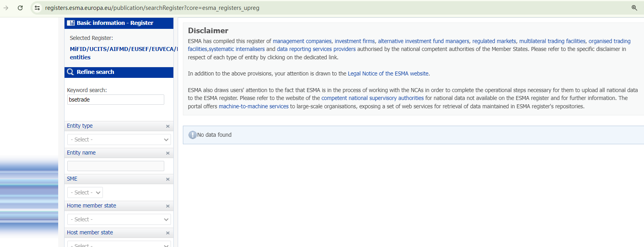Click the regulated markets link
This screenshot has width=644, height=247.
(x=494, y=41)
